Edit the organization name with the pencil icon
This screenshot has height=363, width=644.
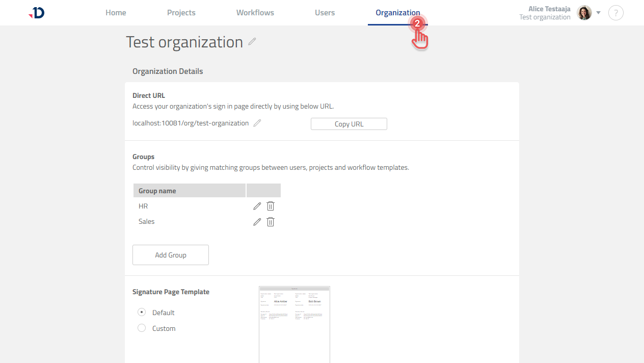pos(252,42)
